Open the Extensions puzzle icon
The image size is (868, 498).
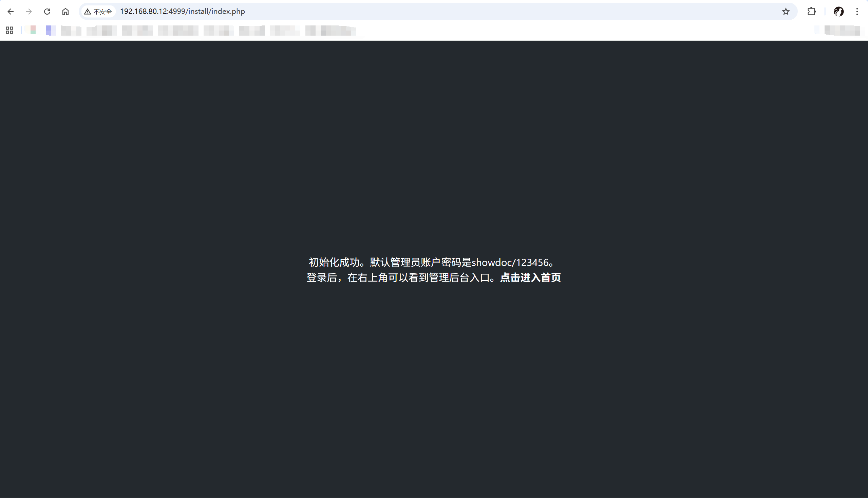click(x=811, y=12)
